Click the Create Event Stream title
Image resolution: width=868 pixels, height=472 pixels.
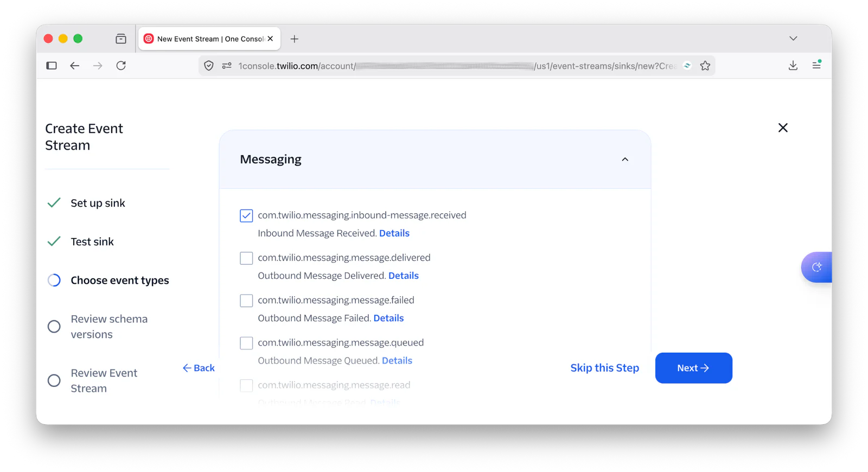(84, 137)
